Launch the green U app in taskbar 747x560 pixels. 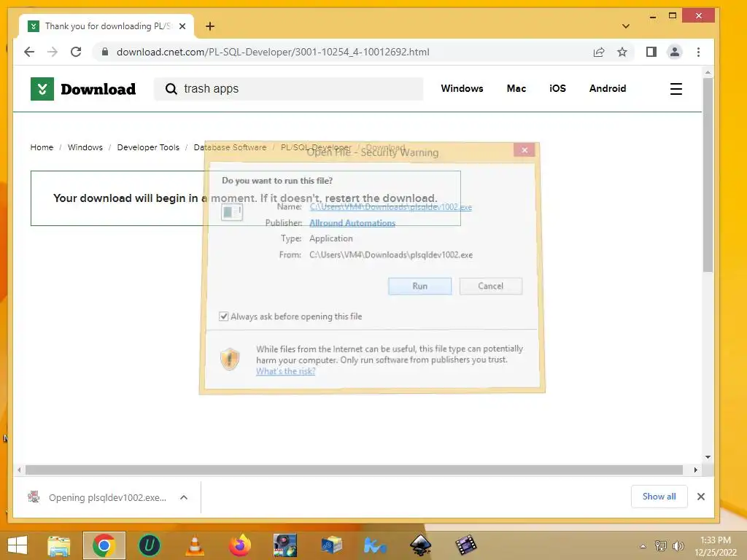click(x=149, y=545)
